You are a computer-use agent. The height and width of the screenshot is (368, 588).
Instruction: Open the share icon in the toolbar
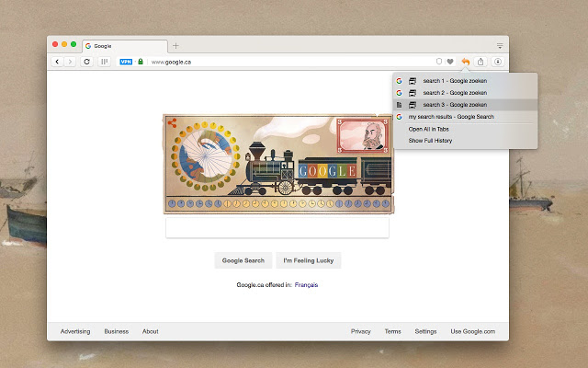[481, 62]
